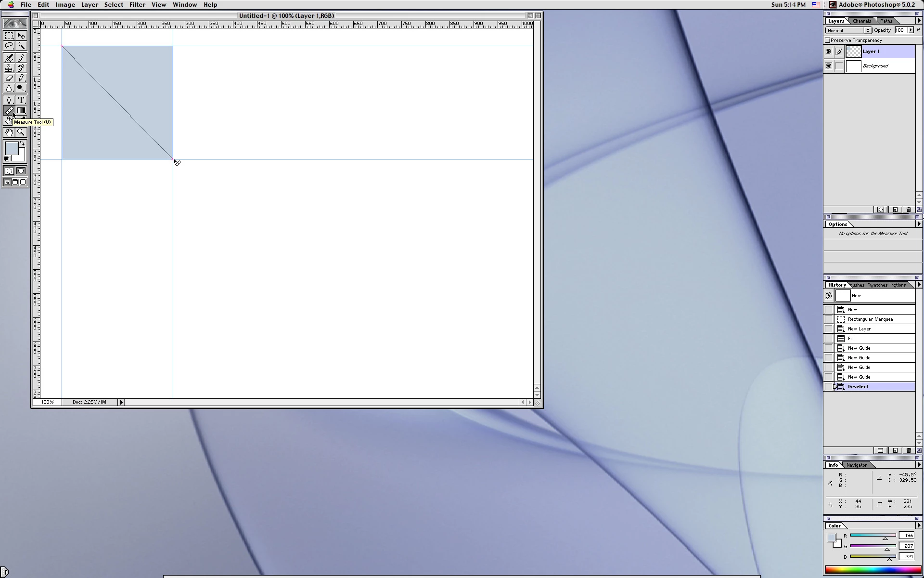This screenshot has height=578, width=924.
Task: Open the Opacity slider arrow
Action: click(911, 30)
